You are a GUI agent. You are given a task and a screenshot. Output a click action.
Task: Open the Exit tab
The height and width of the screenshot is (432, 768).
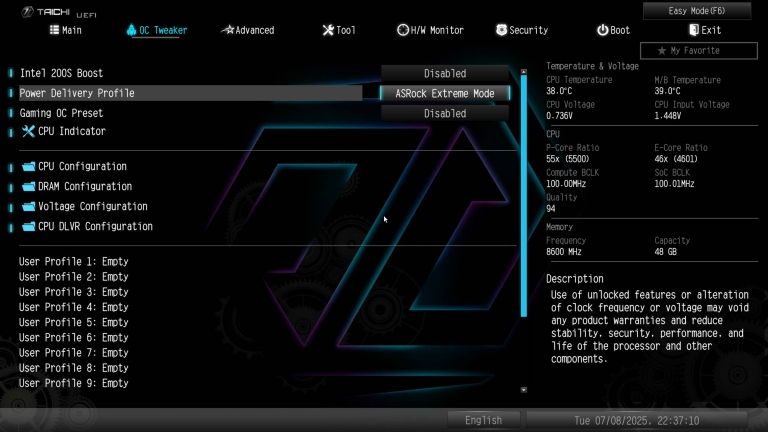pyautogui.click(x=705, y=30)
